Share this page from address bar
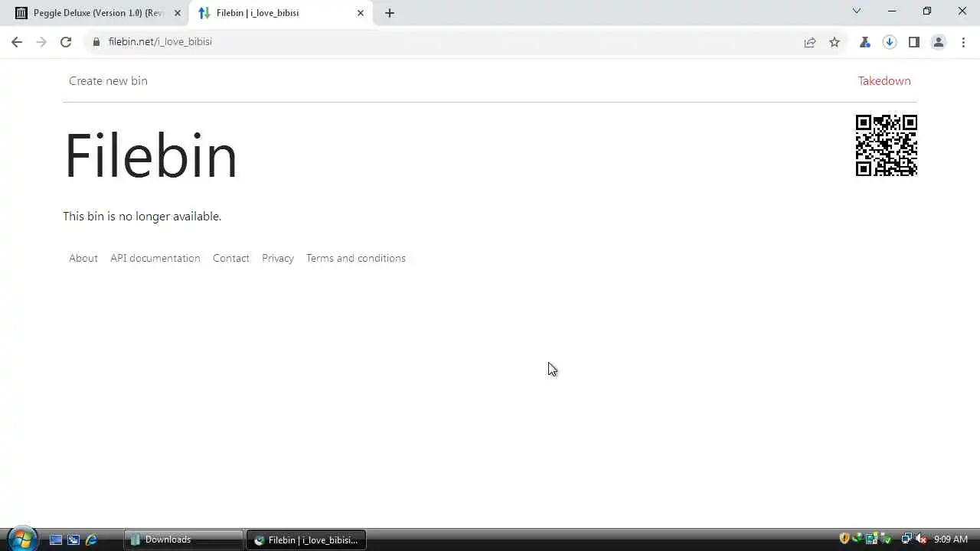 tap(810, 42)
